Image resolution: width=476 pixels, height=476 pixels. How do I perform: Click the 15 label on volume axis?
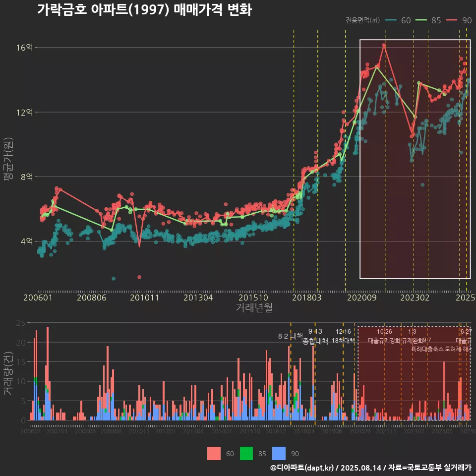(x=21, y=362)
